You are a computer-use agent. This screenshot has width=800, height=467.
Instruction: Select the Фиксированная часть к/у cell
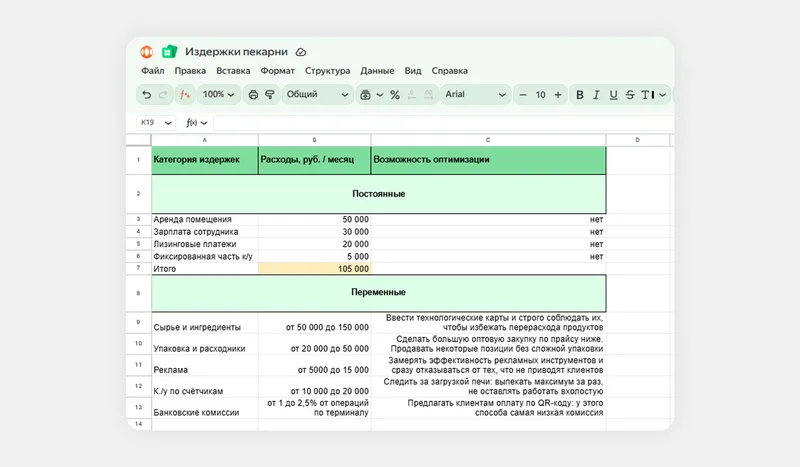(x=205, y=256)
